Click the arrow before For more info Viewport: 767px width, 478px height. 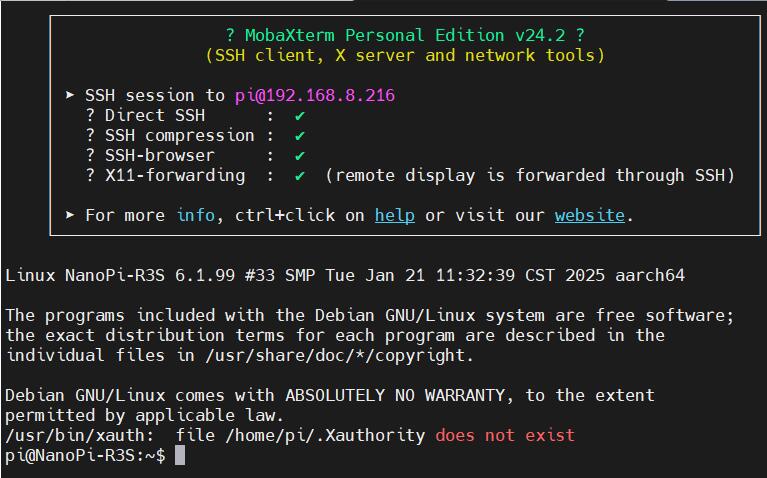click(x=70, y=215)
